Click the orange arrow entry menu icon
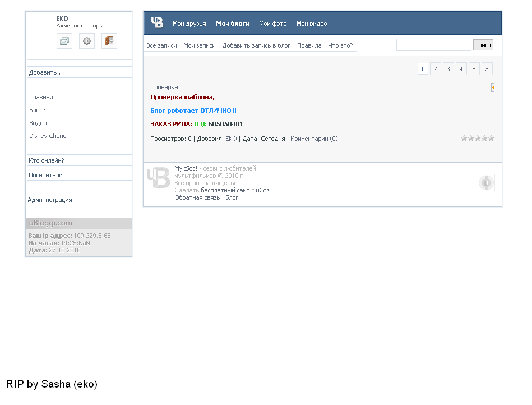This screenshot has width=532, height=405. [492, 88]
